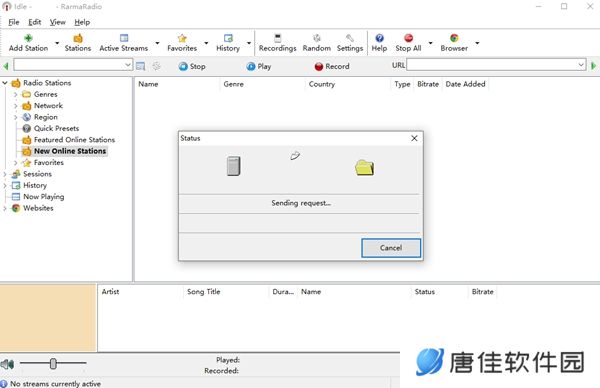Screen dimensions: 600x388
Task: Click the Help question mark icon
Action: 379,38
